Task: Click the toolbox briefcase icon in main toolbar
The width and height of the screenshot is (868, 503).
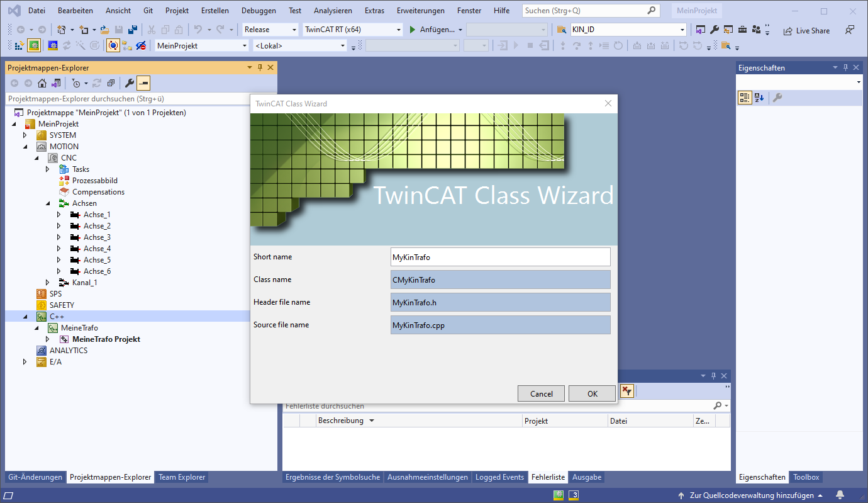Action: pyautogui.click(x=742, y=30)
